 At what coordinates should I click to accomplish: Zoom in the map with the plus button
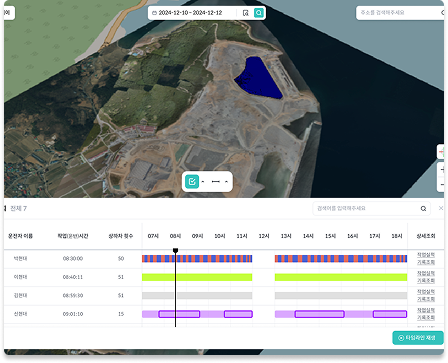click(x=442, y=170)
